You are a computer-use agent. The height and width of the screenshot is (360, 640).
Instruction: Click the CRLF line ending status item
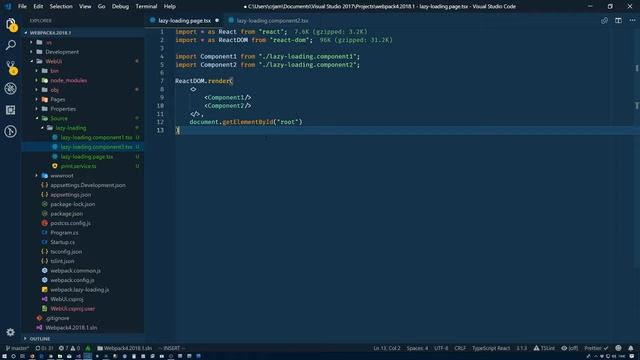[460, 348]
